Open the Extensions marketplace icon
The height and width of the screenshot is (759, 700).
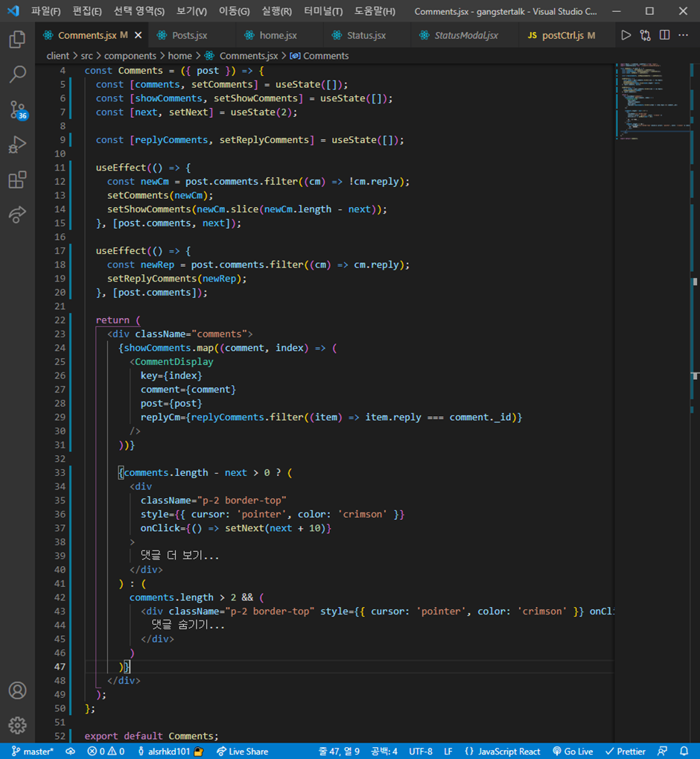pos(18,179)
